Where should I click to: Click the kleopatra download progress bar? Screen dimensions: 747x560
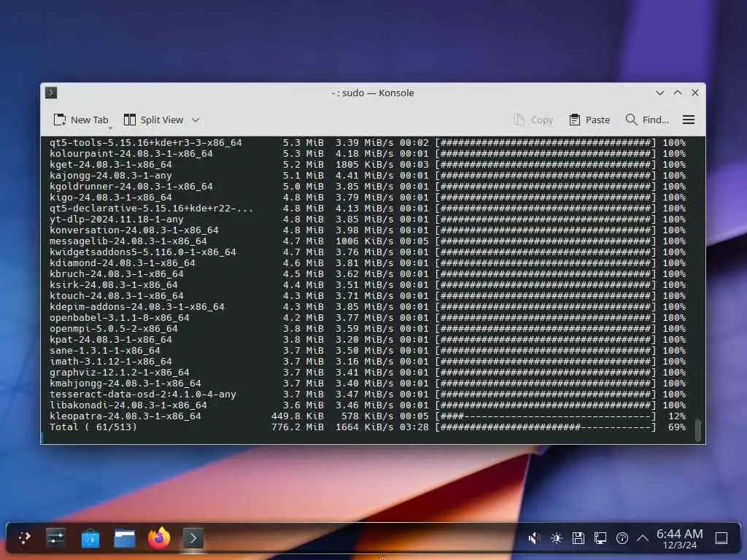click(546, 416)
